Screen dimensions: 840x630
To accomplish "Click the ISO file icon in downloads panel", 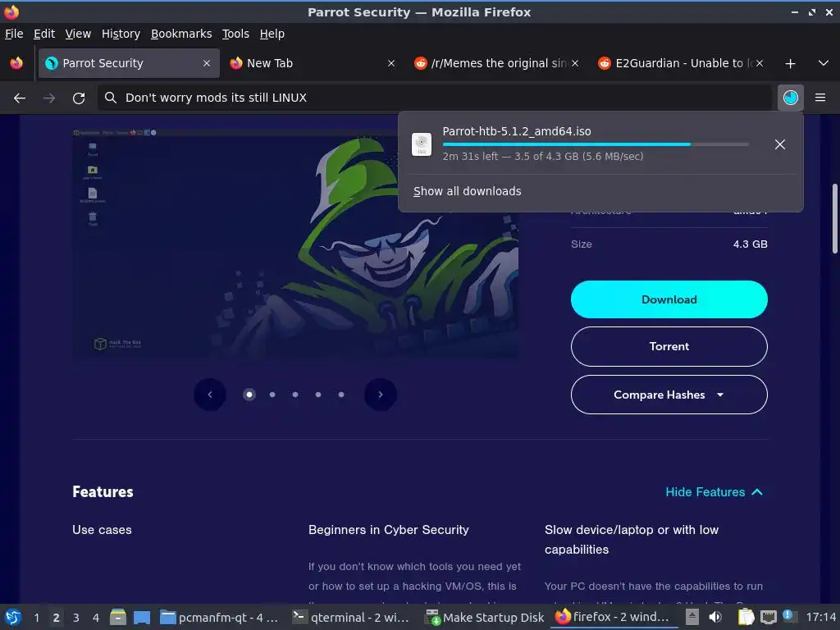I will pyautogui.click(x=422, y=144).
